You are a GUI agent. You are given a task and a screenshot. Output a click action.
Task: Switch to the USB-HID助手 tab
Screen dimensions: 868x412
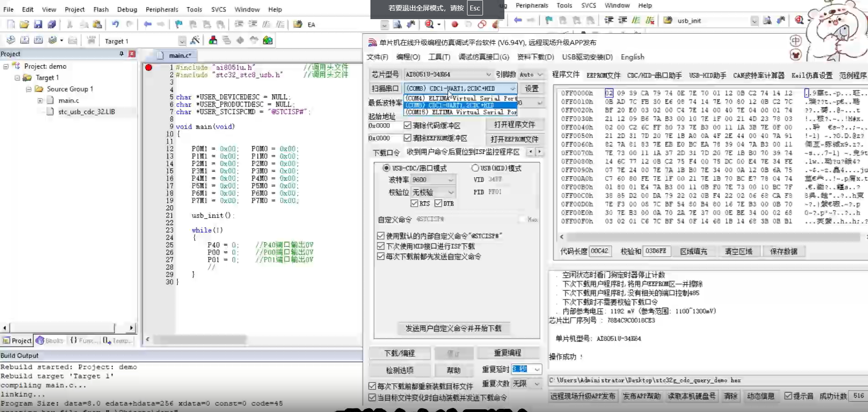point(707,75)
